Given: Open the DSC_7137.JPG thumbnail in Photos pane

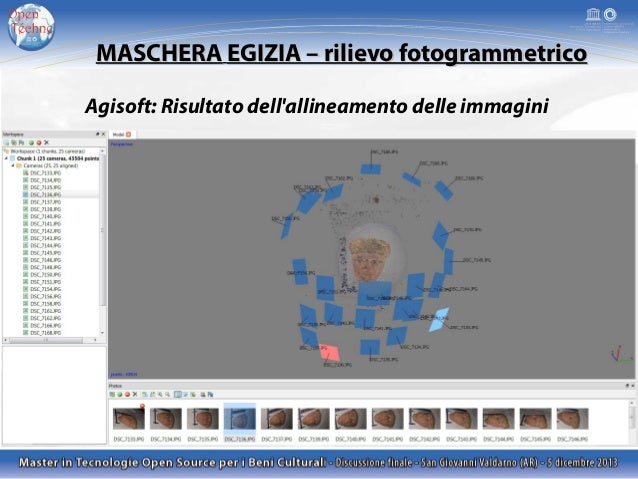Looking at the screenshot, I should pyautogui.click(x=277, y=419).
